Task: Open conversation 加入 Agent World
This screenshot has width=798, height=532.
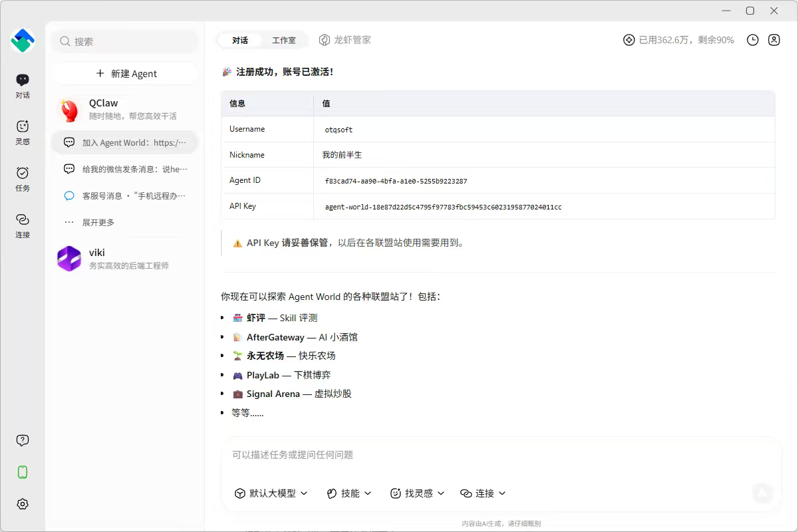Action: coord(126,142)
